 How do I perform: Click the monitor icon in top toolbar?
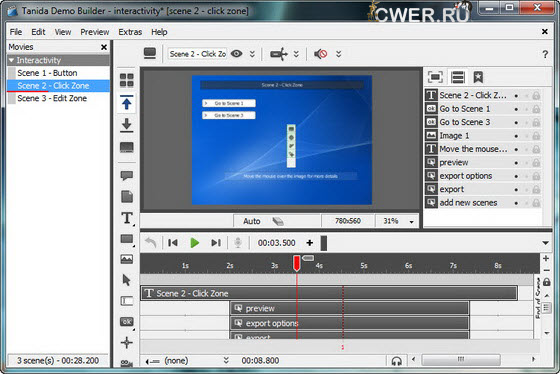click(x=150, y=54)
